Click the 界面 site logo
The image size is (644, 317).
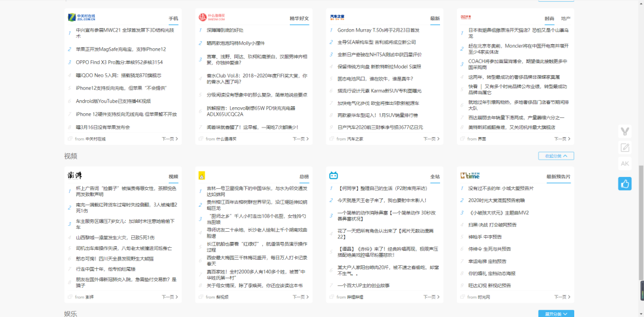pyautogui.click(x=466, y=17)
